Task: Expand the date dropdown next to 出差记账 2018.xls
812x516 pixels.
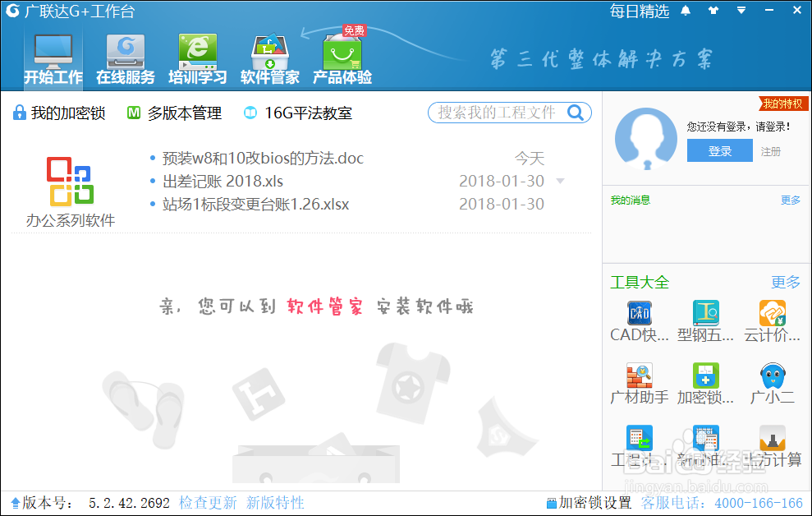Action: click(x=559, y=181)
